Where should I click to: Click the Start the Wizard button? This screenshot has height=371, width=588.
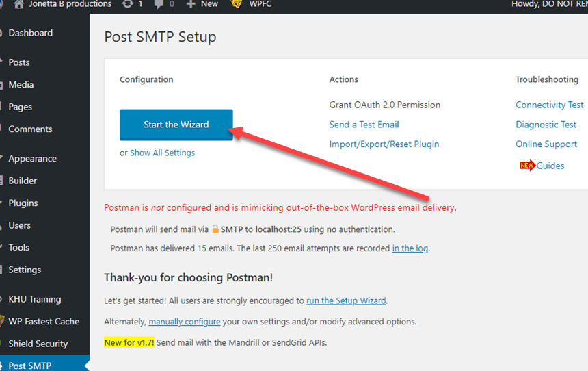coord(176,125)
